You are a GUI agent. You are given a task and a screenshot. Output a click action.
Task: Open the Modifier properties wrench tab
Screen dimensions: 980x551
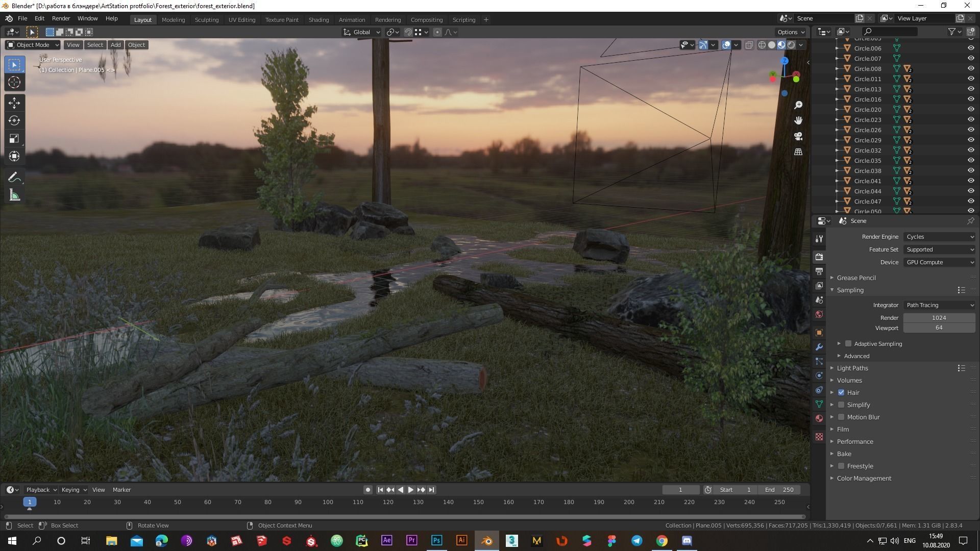(x=819, y=347)
